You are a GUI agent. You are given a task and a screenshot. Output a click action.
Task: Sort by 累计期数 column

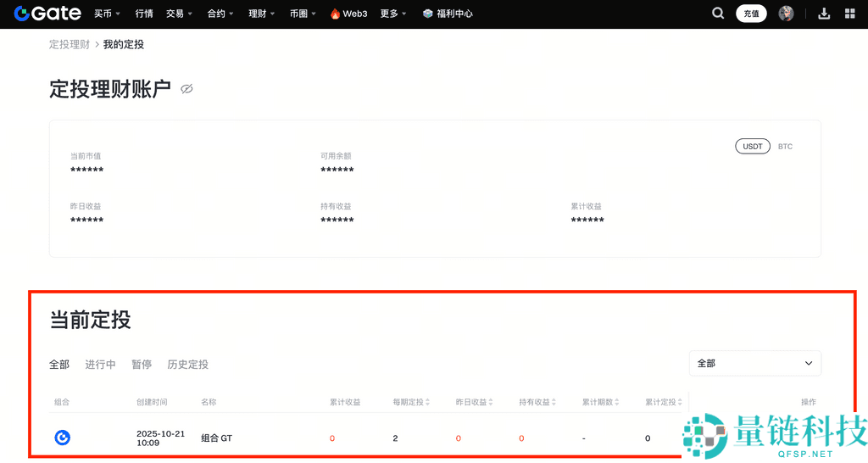click(600, 402)
